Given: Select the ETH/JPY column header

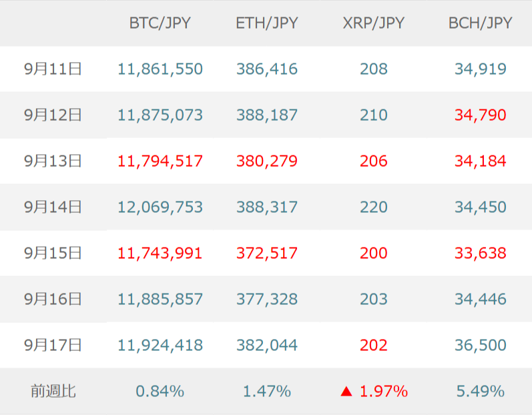Looking at the screenshot, I should pos(267,23).
